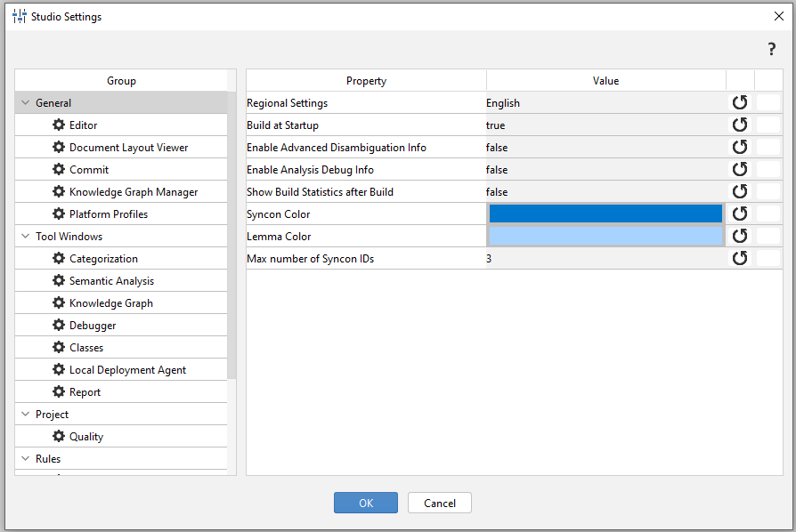Click the gear icon next to Editor
Viewport: 796px width, 532px height.
pos(59,125)
